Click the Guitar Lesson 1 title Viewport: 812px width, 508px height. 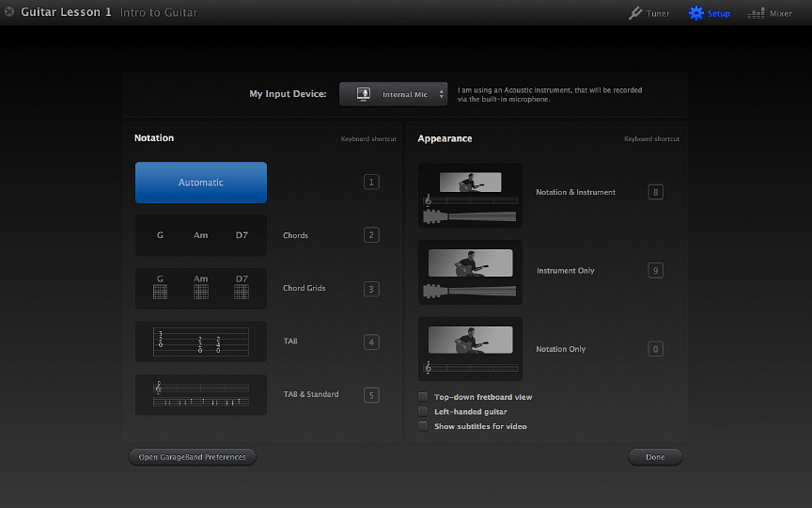click(x=67, y=12)
